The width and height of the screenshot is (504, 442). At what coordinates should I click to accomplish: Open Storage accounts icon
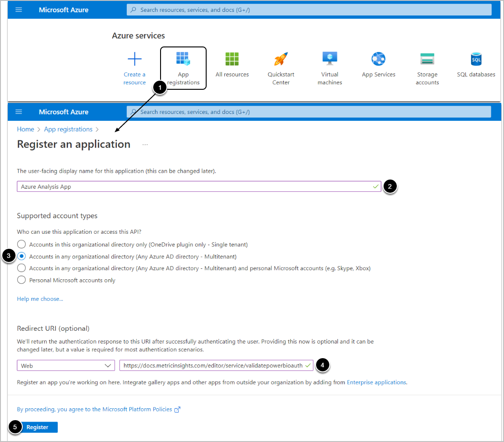tap(427, 59)
